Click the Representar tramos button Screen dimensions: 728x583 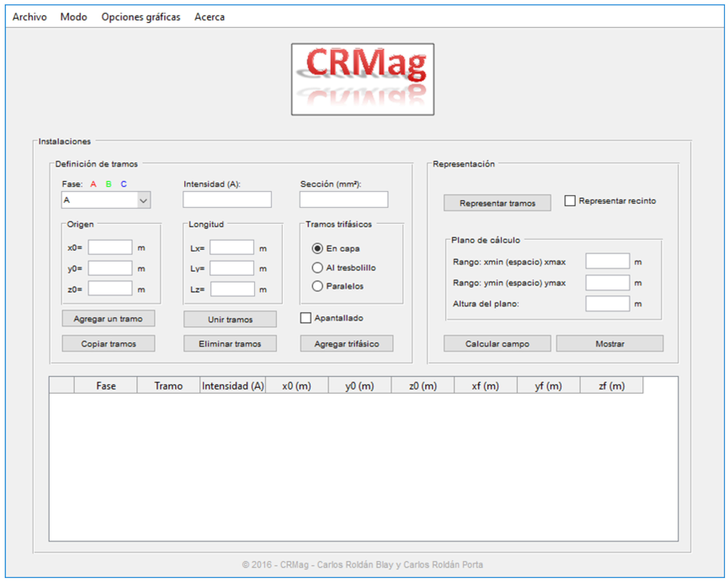[x=497, y=203]
